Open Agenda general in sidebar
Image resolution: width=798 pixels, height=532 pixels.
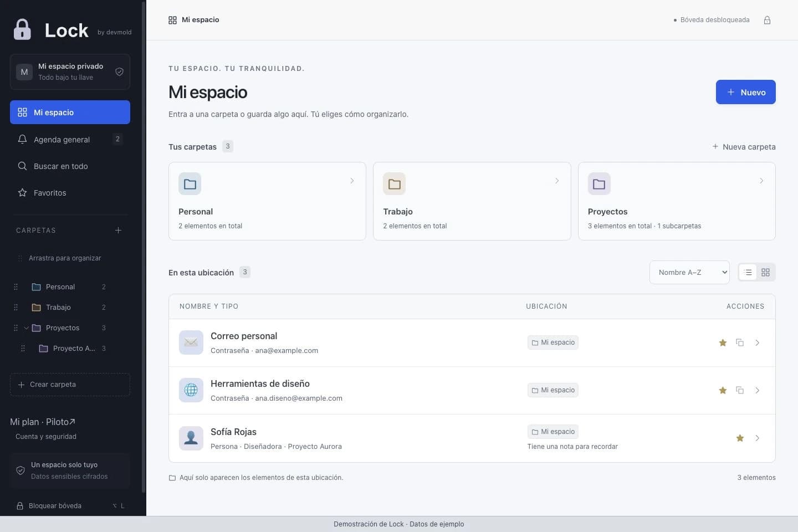pyautogui.click(x=70, y=139)
